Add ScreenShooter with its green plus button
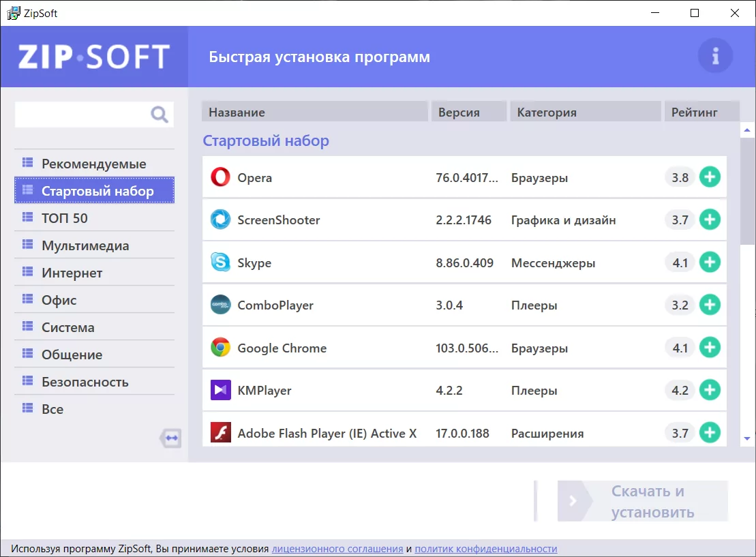 (x=710, y=220)
